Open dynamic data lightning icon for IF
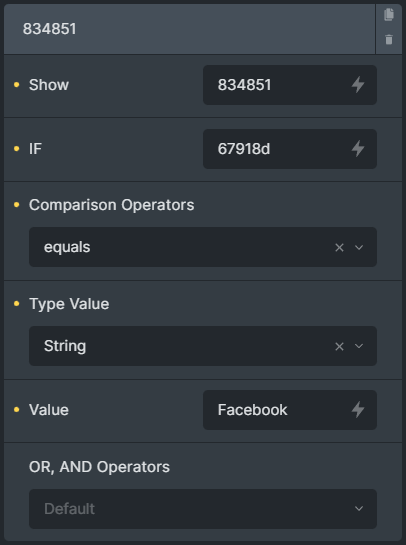The width and height of the screenshot is (406, 545). point(358,149)
